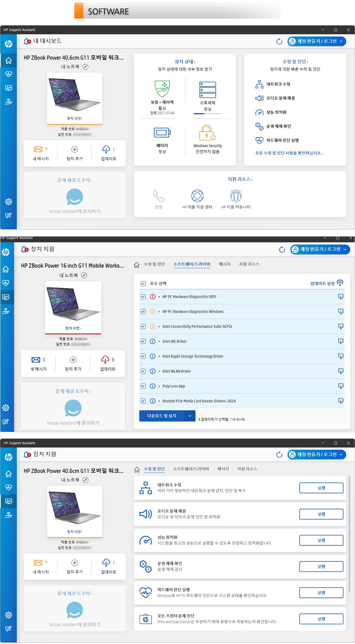
Task: Run 성능 최적화 with 실행 button
Action: pyautogui.click(x=321, y=540)
